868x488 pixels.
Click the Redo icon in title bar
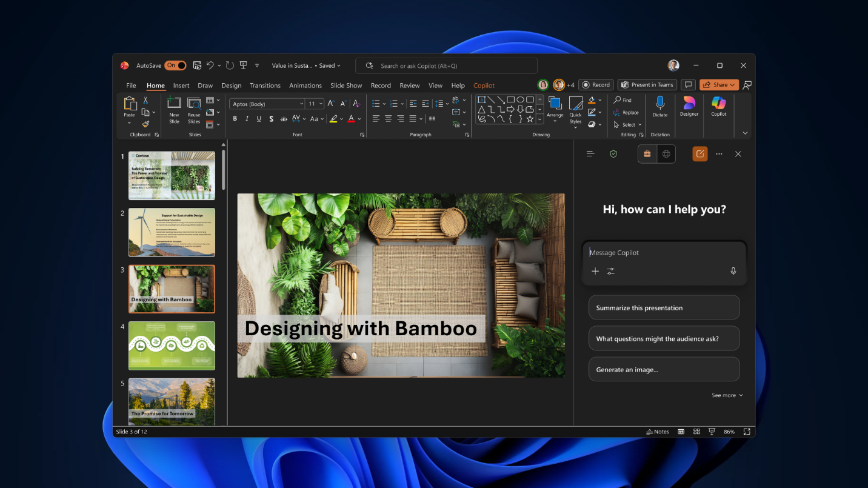[230, 65]
